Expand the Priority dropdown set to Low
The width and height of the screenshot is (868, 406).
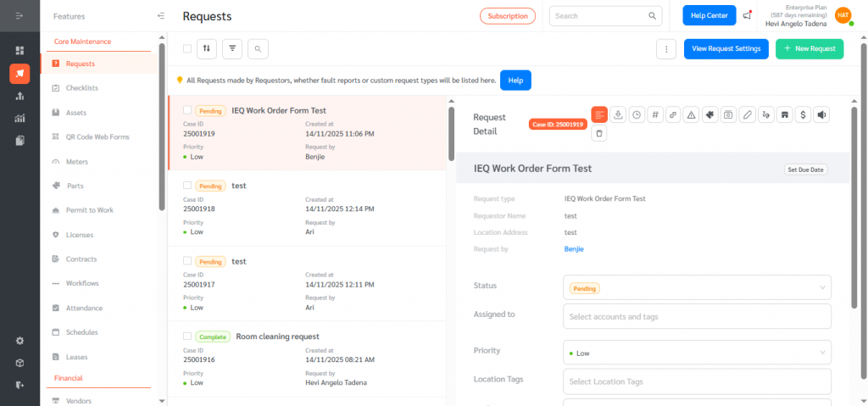point(697,353)
